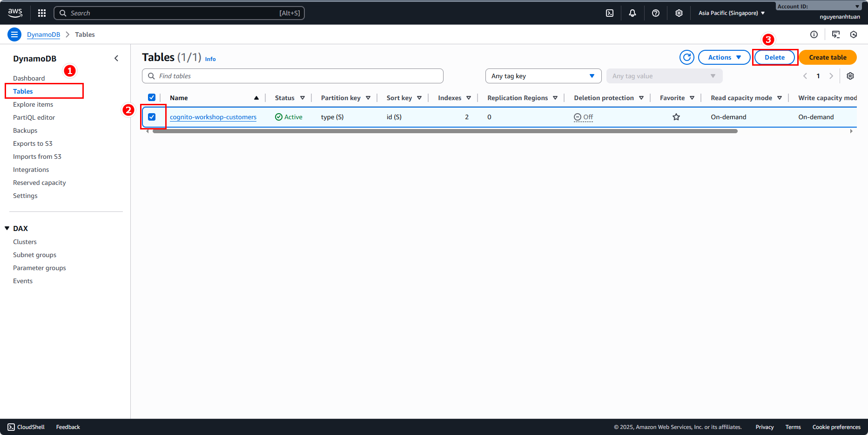The image size is (868, 435).
Task: Uncheck the cognito-workshop-customers row checkbox
Action: pos(152,117)
